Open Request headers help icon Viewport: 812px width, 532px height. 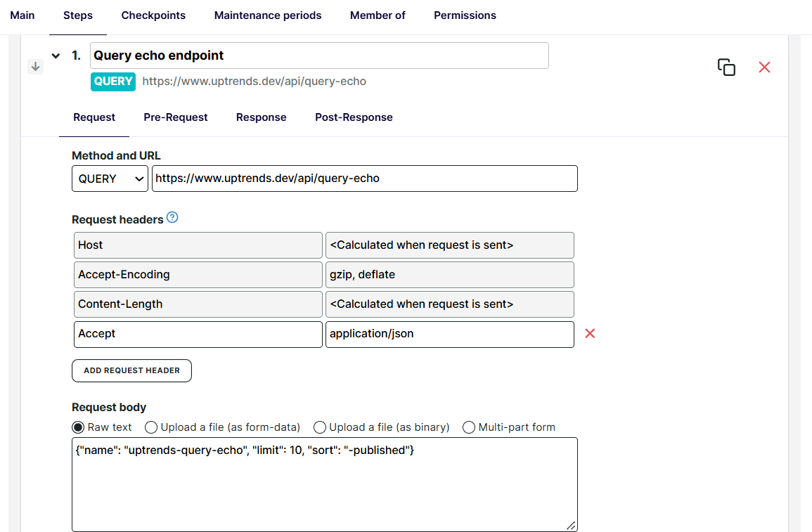click(x=172, y=218)
